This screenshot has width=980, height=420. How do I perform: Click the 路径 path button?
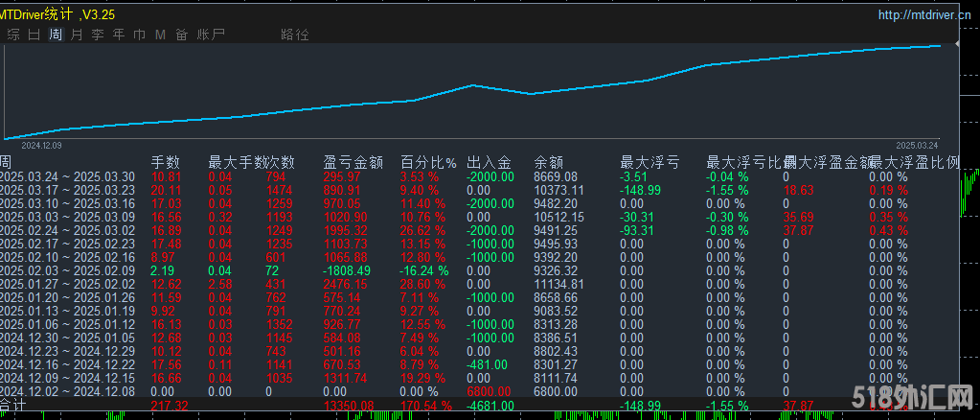point(295,35)
